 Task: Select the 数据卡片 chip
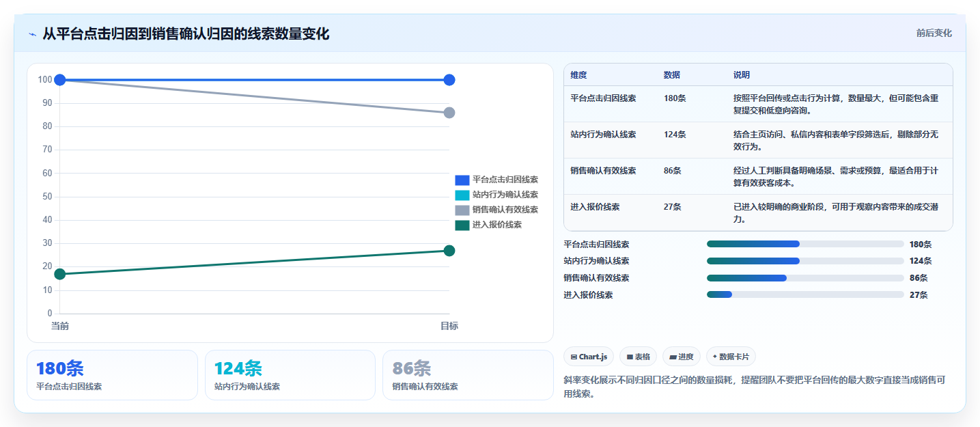click(731, 357)
